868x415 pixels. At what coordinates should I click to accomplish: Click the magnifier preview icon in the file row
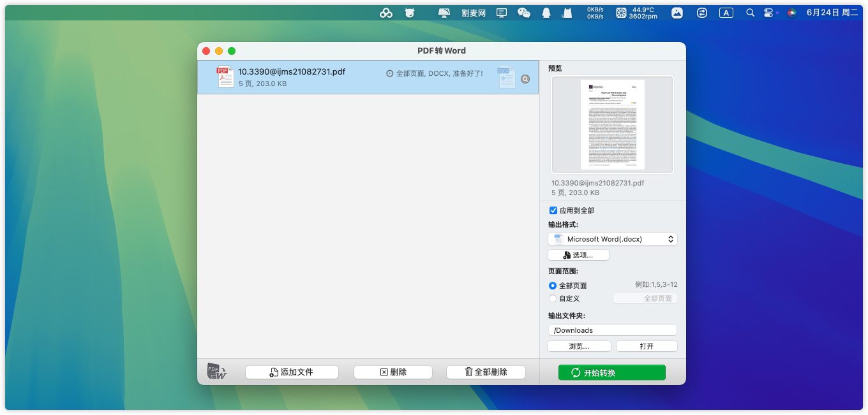tap(525, 79)
